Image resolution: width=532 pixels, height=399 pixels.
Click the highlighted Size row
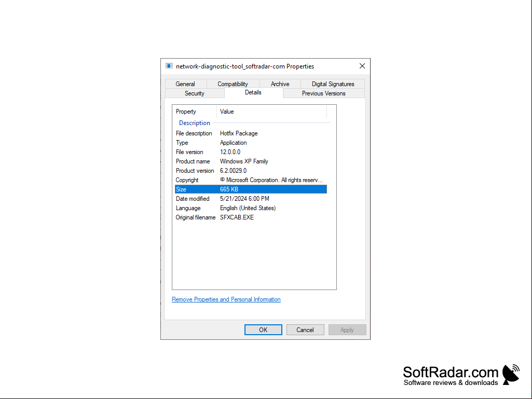click(x=251, y=189)
